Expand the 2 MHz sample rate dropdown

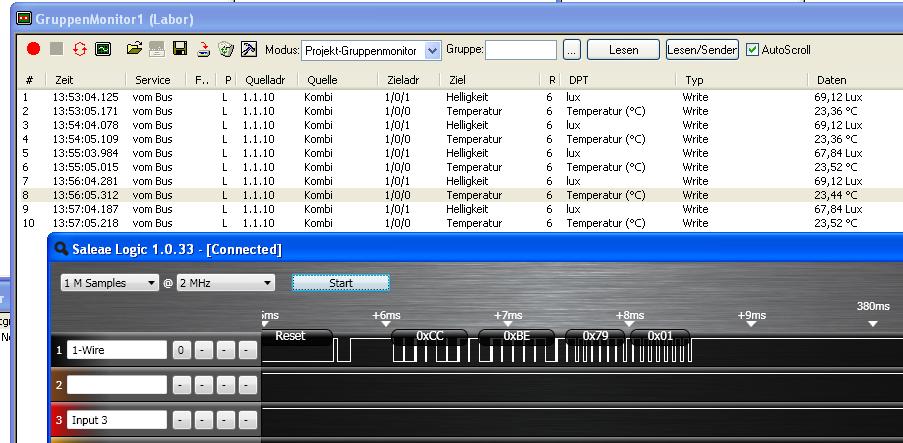(225, 283)
